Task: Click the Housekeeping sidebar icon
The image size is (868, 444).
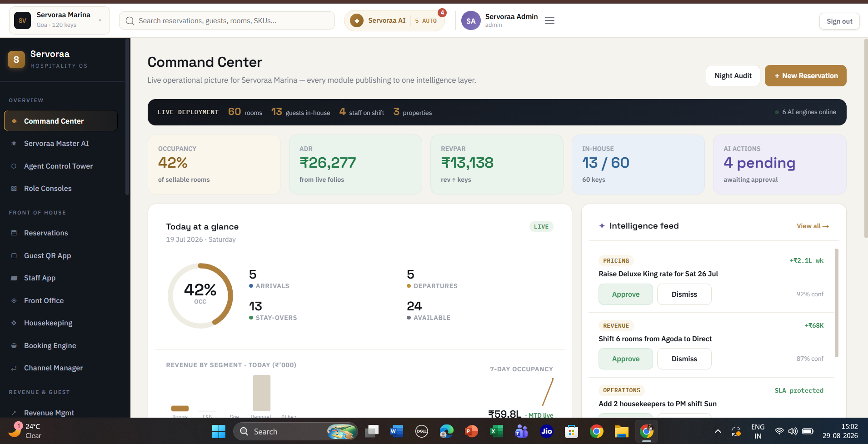Action: [x=14, y=323]
